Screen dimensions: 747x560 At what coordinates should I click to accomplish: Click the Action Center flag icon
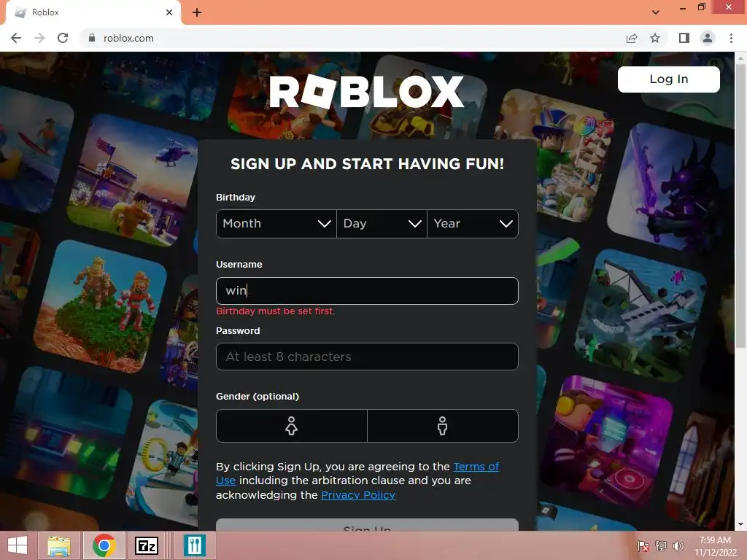[x=643, y=546]
